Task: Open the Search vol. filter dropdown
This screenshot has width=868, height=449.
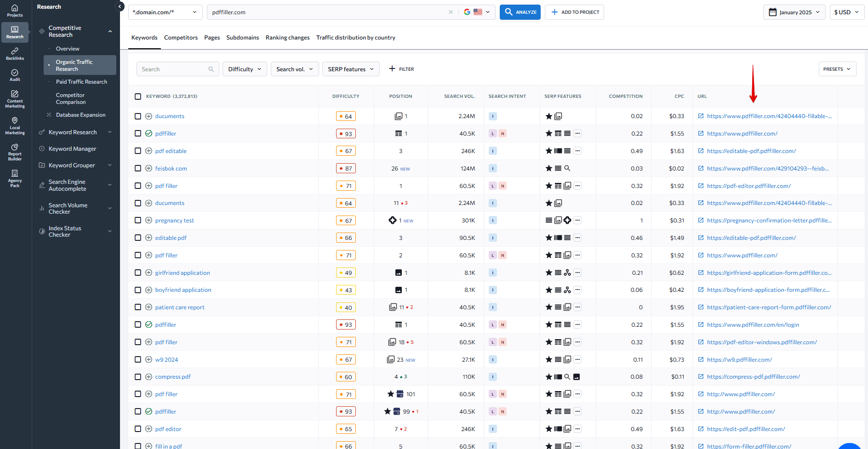Action: coord(295,69)
